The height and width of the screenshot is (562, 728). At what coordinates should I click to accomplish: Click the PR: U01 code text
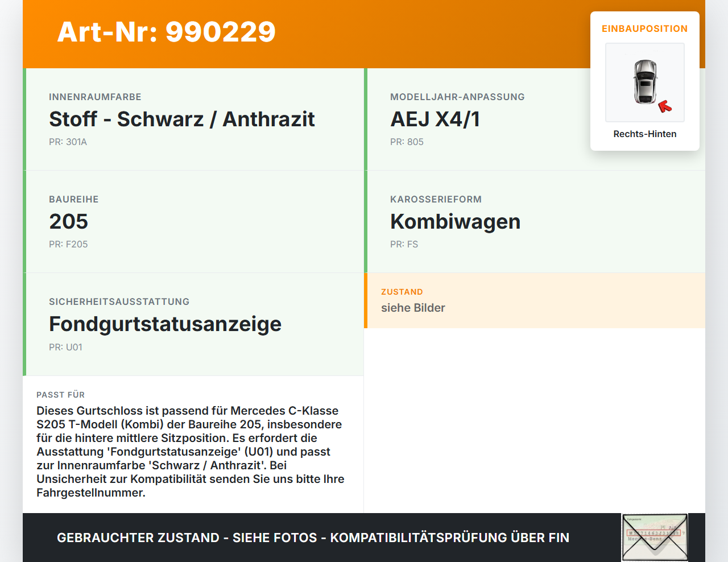[65, 347]
